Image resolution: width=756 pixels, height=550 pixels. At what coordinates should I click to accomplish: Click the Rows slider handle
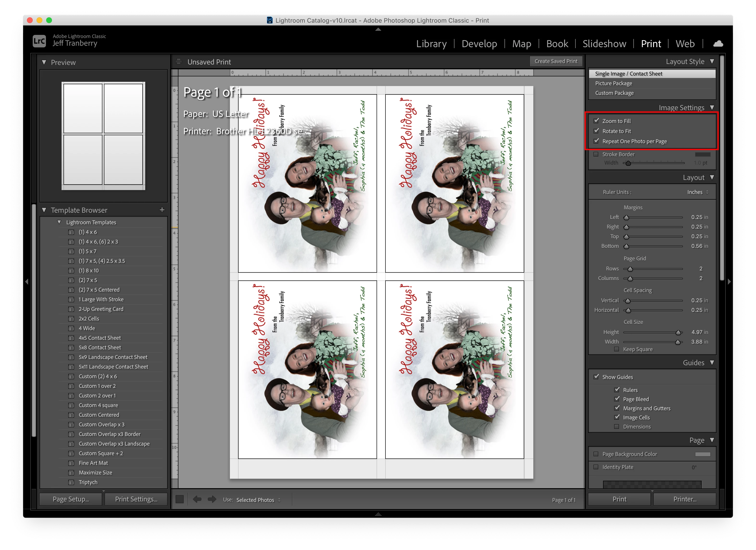(630, 269)
